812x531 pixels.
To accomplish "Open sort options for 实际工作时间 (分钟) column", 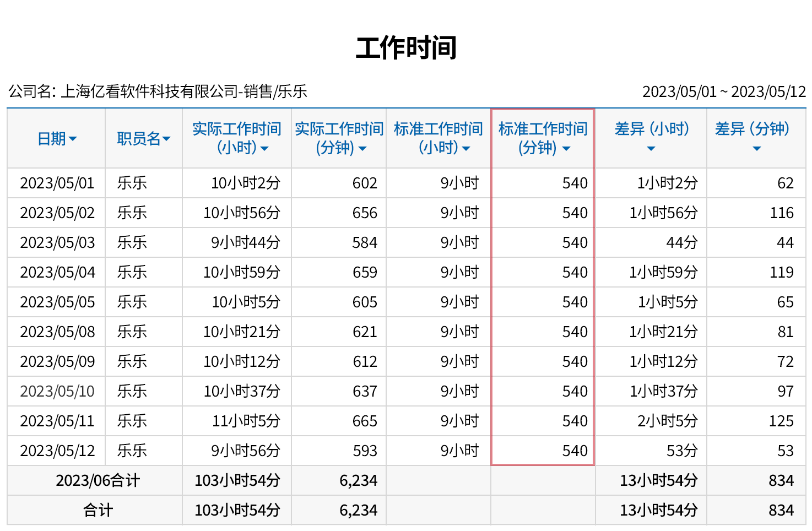I will click(362, 148).
